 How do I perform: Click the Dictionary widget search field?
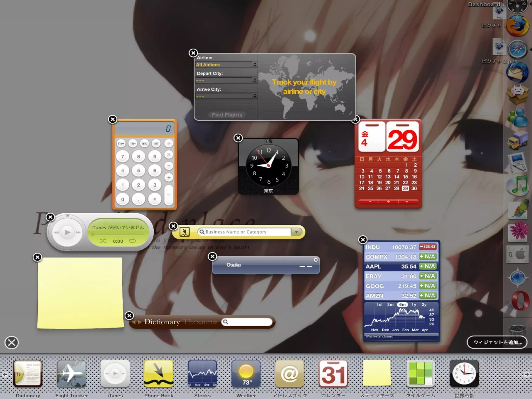click(x=249, y=322)
